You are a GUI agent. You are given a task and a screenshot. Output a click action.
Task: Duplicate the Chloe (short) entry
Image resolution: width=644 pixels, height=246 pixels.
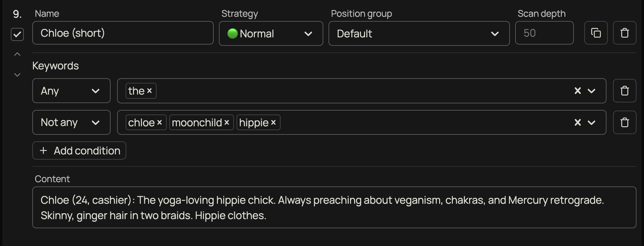click(x=596, y=33)
